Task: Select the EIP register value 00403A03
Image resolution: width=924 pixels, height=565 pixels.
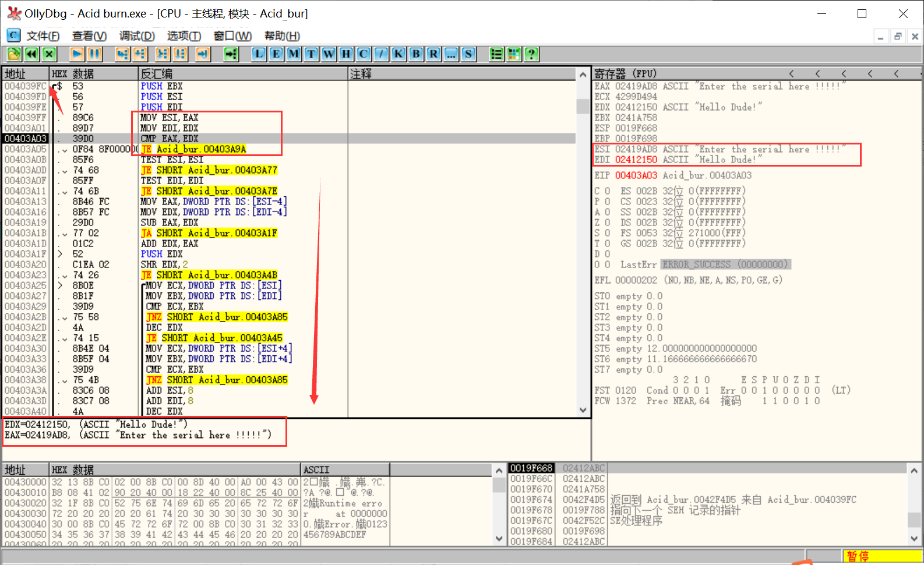Action: (636, 175)
